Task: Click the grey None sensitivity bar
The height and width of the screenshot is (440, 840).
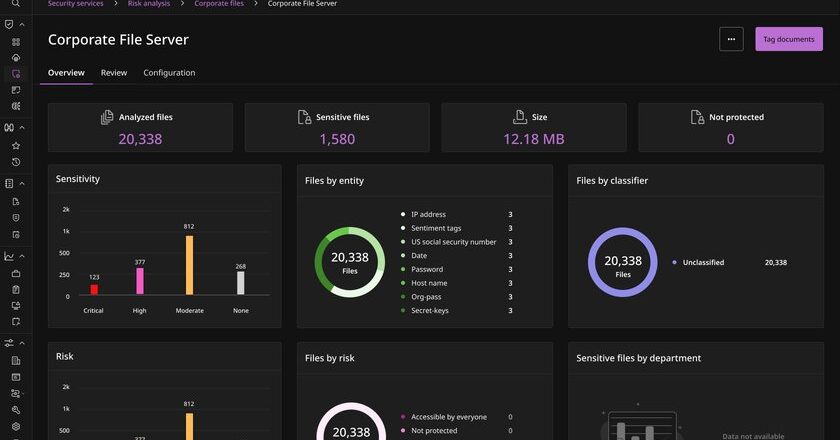Action: coord(241,283)
